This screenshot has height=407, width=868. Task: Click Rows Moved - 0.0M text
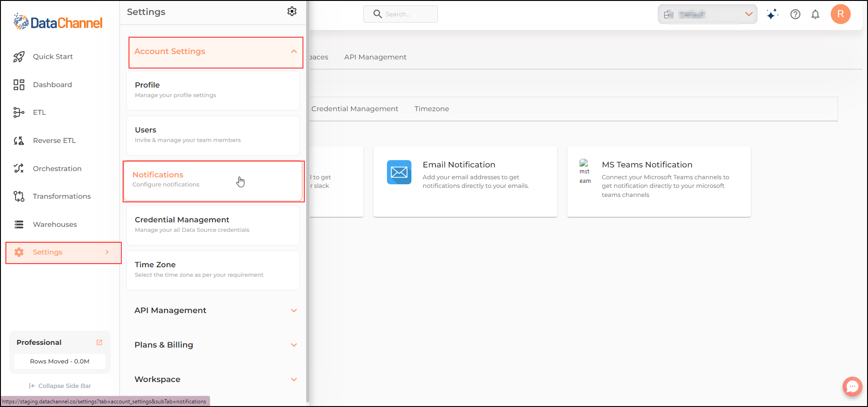pyautogui.click(x=60, y=362)
